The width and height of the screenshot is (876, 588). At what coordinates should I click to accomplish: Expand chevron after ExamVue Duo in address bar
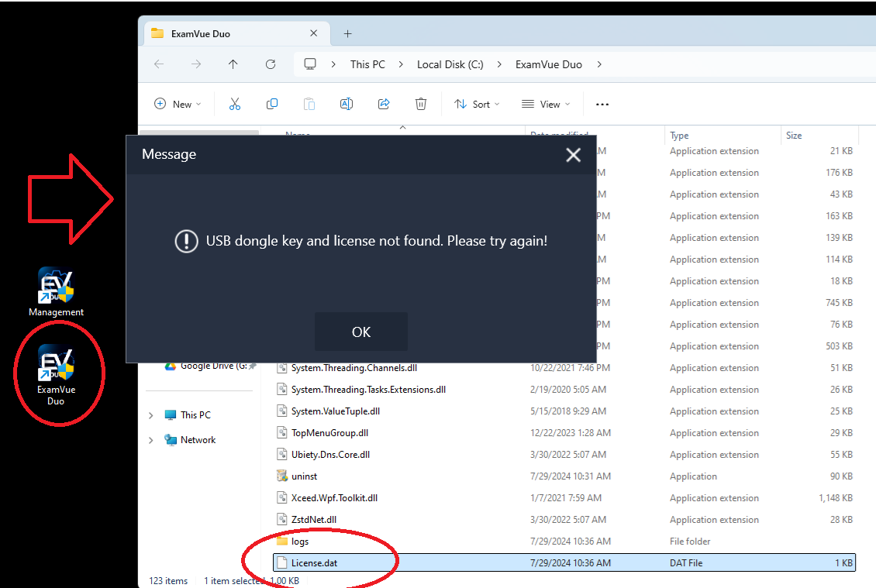click(x=599, y=64)
